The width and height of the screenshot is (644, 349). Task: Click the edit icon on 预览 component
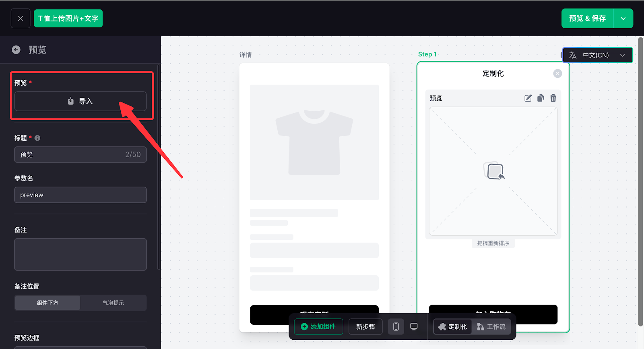[x=528, y=98]
